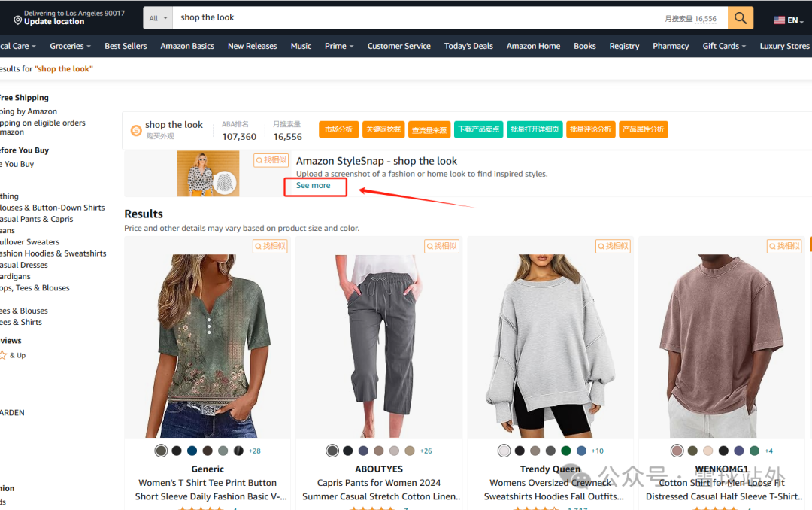Select navy swatch on ABOUTYES capris
The height and width of the screenshot is (510, 812).
coord(364,451)
